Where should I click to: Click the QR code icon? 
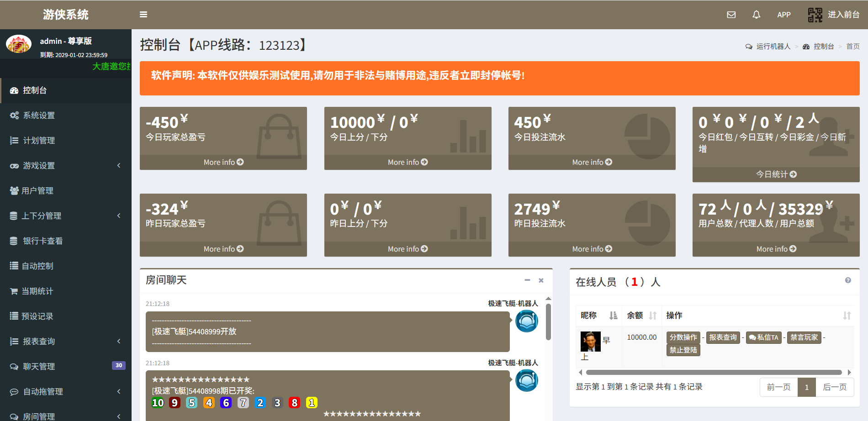click(x=815, y=15)
